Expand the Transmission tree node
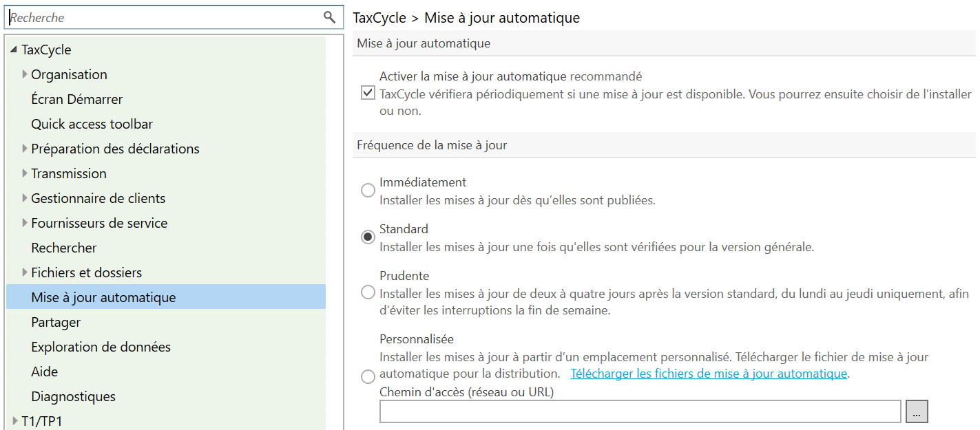Screen dimensions: 980x430 [x=25, y=173]
